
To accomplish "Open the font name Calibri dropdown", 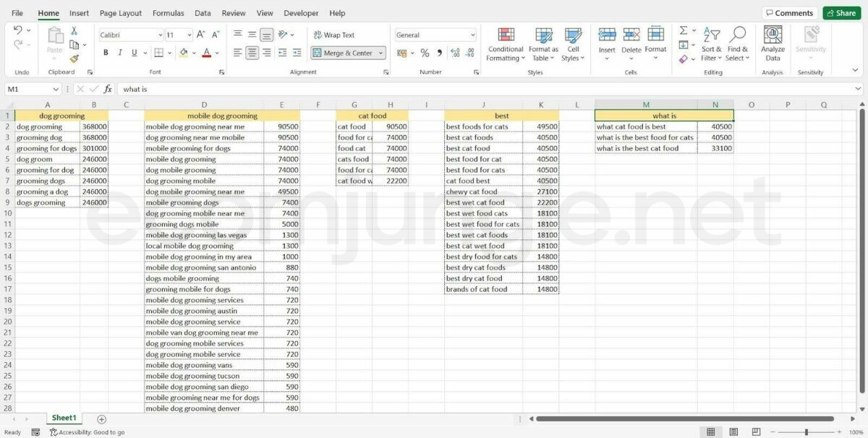I will [x=160, y=35].
